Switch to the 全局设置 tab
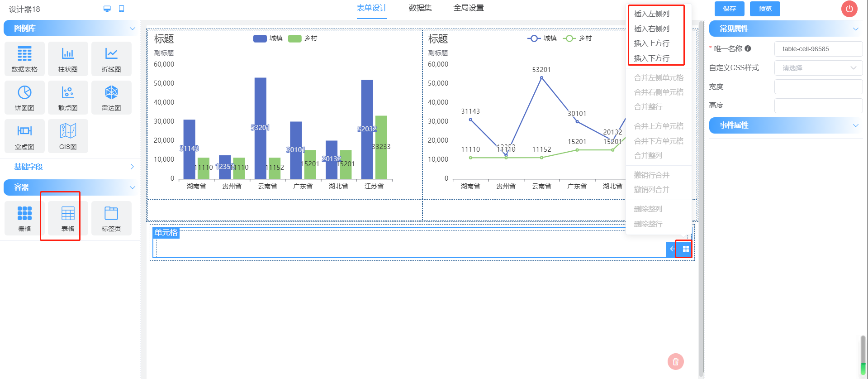Image resolution: width=868 pixels, height=379 pixels. [x=469, y=8]
